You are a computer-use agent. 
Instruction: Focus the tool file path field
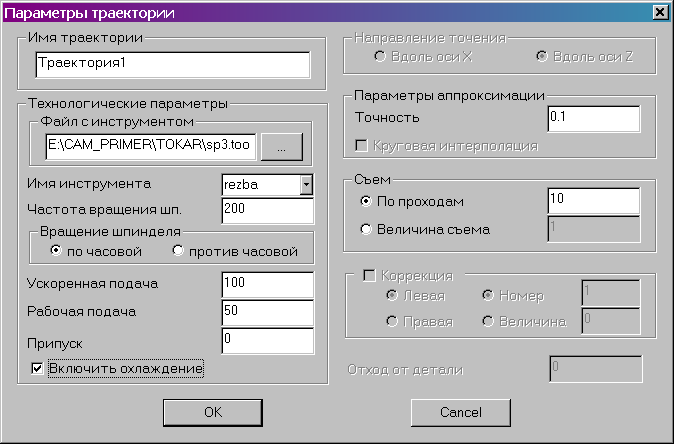point(150,147)
